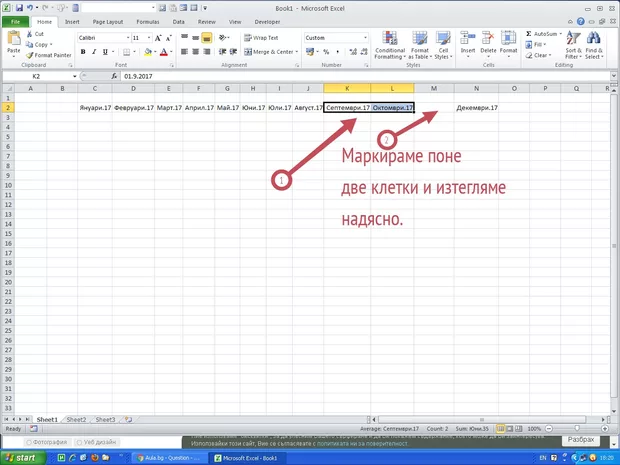
Task: Click the zoom slider handle
Action: pyautogui.click(x=577, y=429)
